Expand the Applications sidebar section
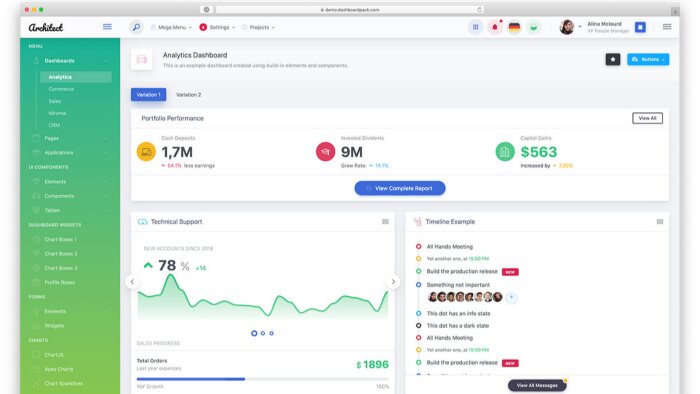 tap(70, 153)
